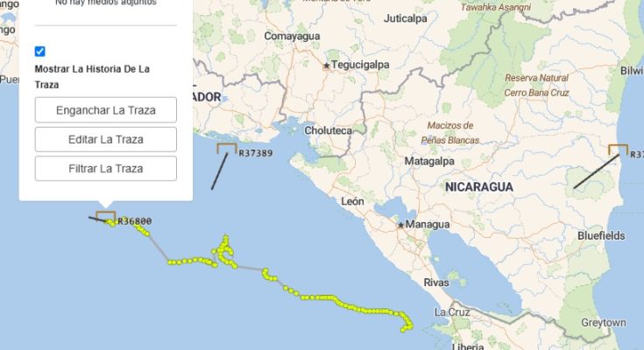Click the Bluefields city label

click(601, 236)
